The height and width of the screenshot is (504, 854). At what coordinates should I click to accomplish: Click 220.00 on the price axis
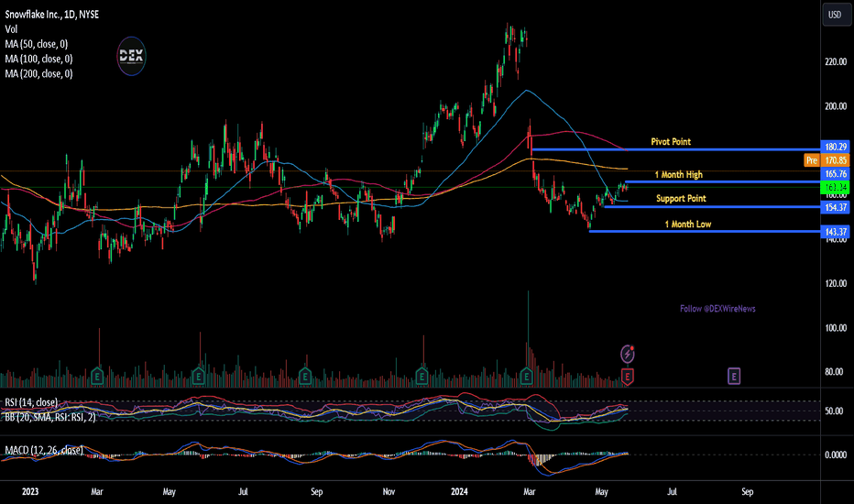(x=836, y=61)
